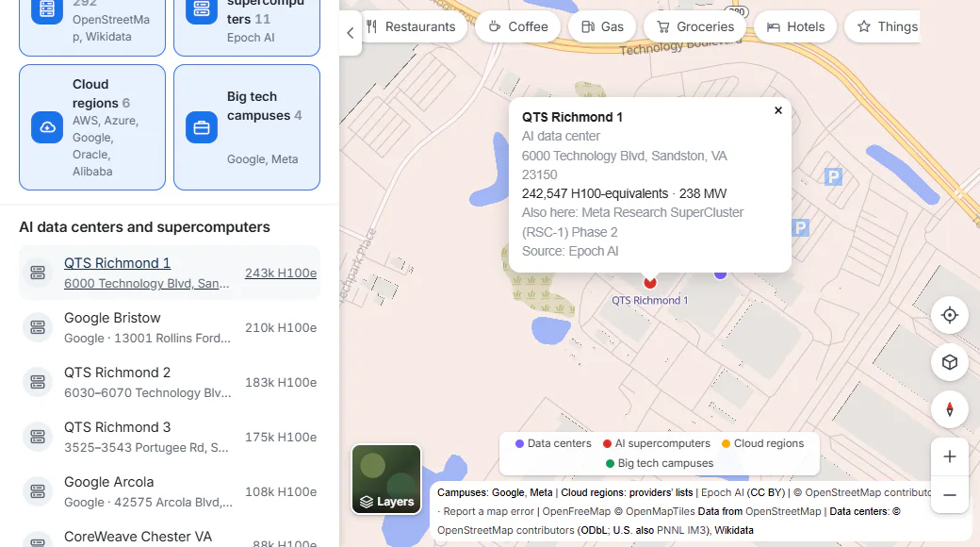Click the cloud icon on Cloud regions card
The width and height of the screenshot is (980, 547).
tap(47, 127)
